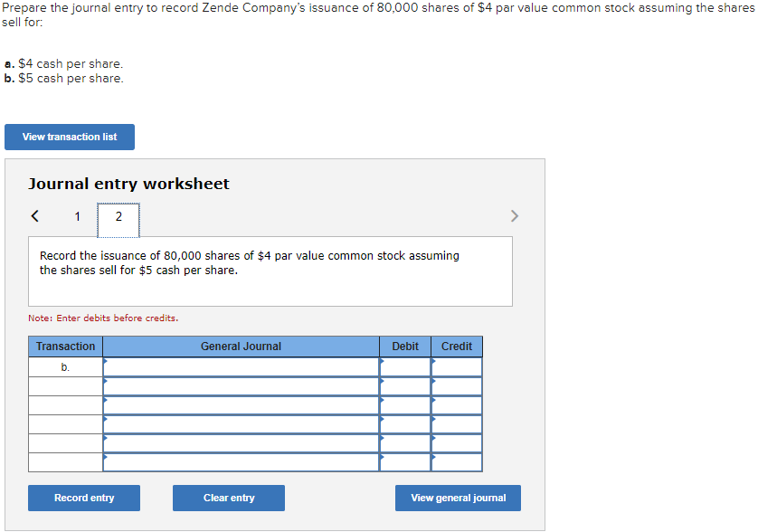This screenshot has height=532, width=758.
Task: Select transaction tab 2
Action: click(x=118, y=216)
